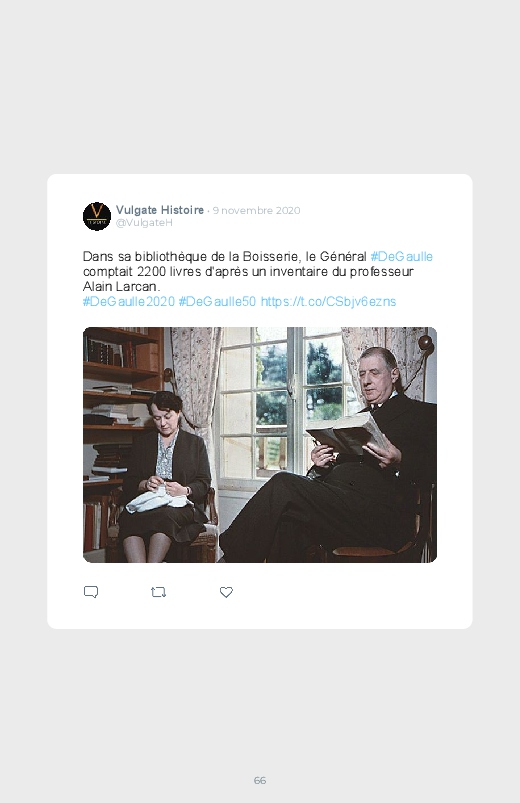The width and height of the screenshot is (520, 803).
Task: Click the reply speech bubble icon
Action: pyautogui.click(x=91, y=592)
